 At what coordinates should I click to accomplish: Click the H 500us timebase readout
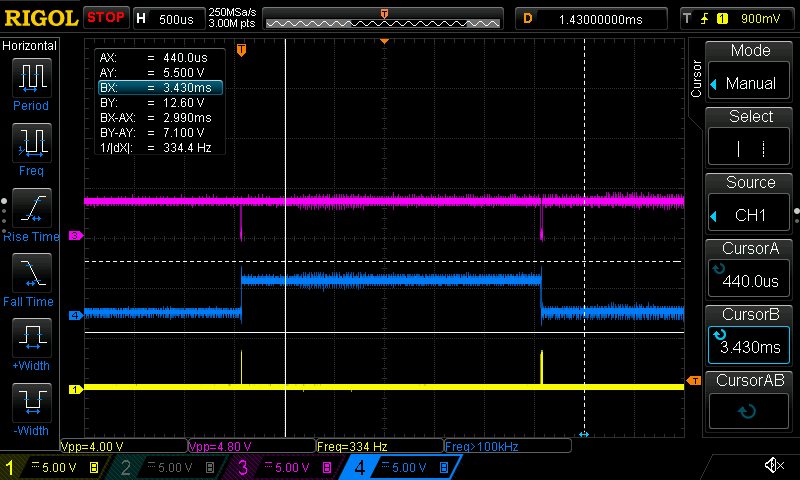coord(169,19)
